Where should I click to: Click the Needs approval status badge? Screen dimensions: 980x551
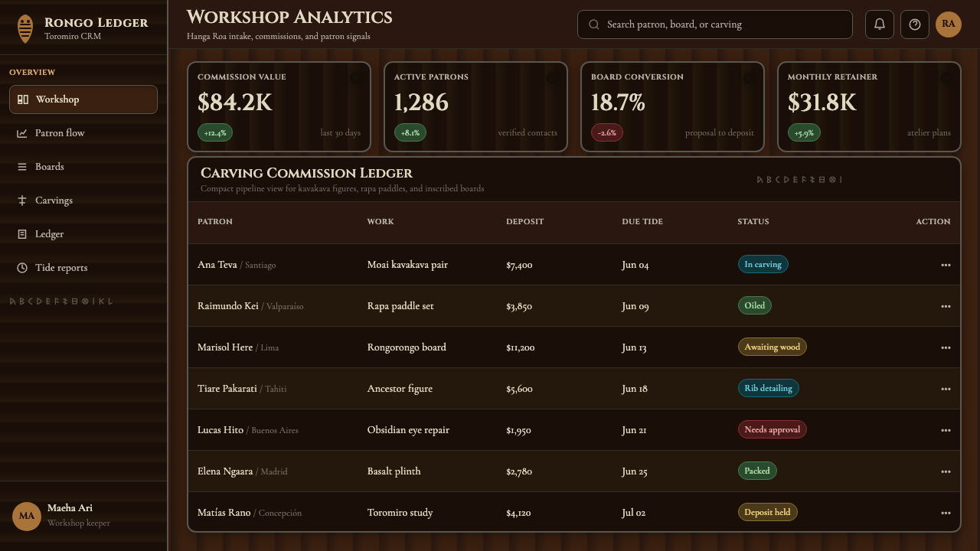[772, 429]
